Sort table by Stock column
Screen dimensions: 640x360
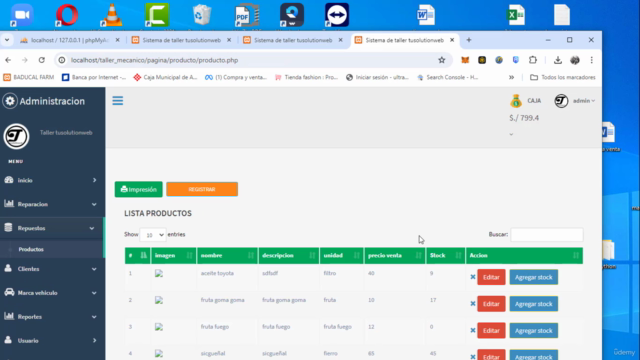pos(445,256)
